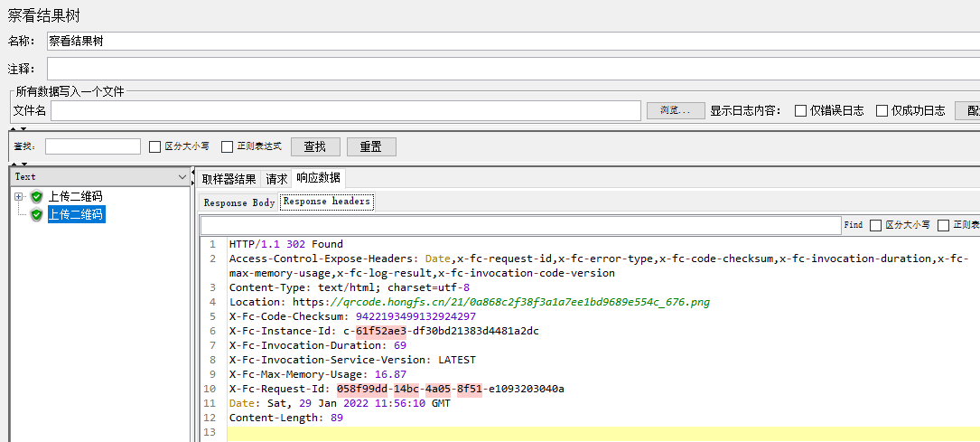Click the X-Fc-Max-Memory-Usage value 16.87
Image resolution: width=980 pixels, height=442 pixels.
(x=390, y=374)
